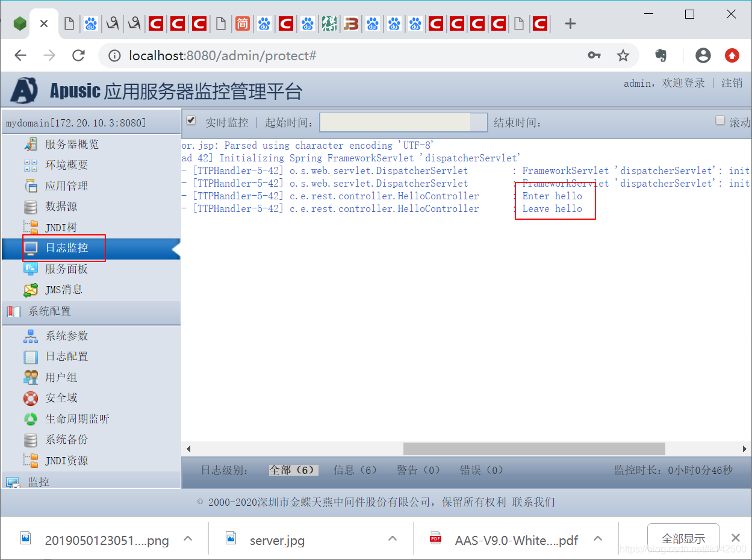Click the 注销 logout link
The height and width of the screenshot is (560, 752).
(x=732, y=83)
